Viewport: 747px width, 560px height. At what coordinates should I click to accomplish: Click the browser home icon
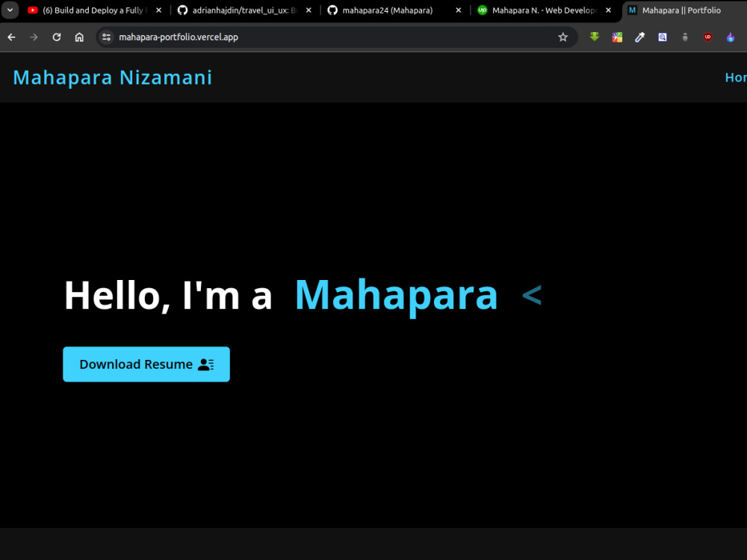79,37
